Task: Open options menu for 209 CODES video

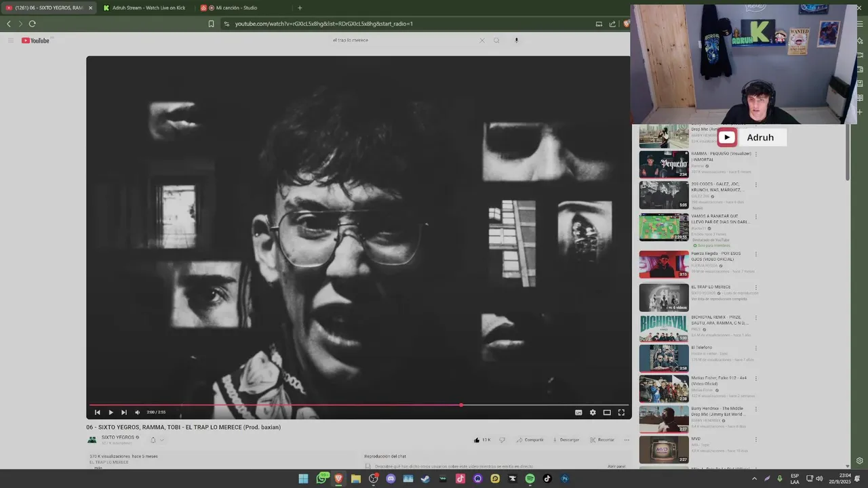Action: pyautogui.click(x=756, y=184)
